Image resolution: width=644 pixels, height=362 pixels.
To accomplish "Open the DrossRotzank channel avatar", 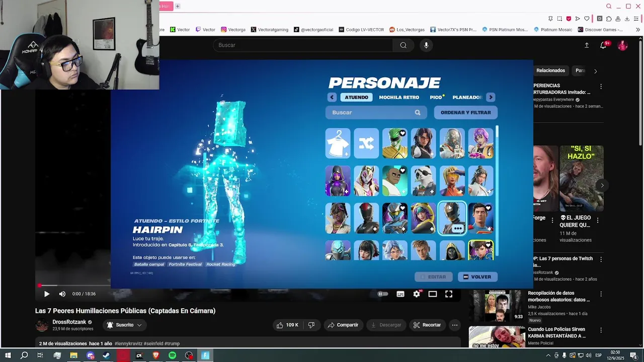I will pyautogui.click(x=42, y=325).
